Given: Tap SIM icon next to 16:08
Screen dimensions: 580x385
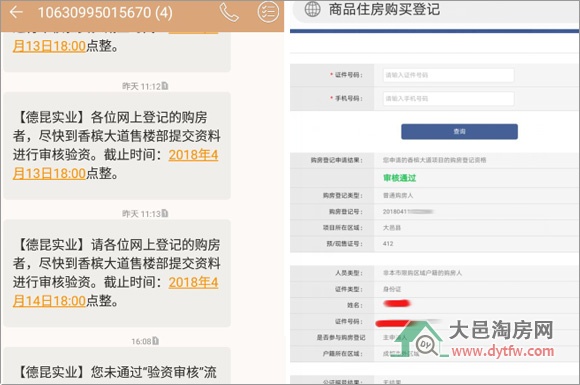Looking at the screenshot, I should click(156, 341).
